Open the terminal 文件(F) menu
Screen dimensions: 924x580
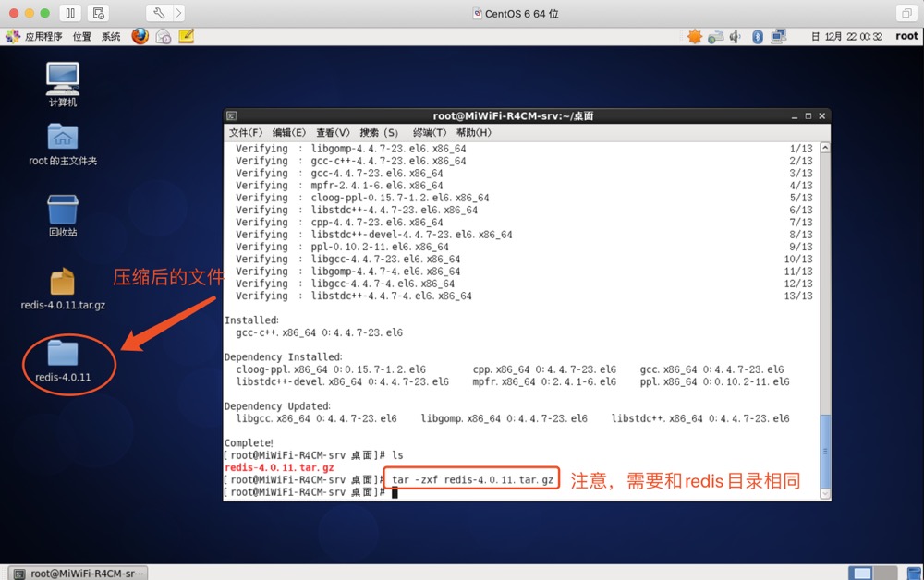pos(246,133)
